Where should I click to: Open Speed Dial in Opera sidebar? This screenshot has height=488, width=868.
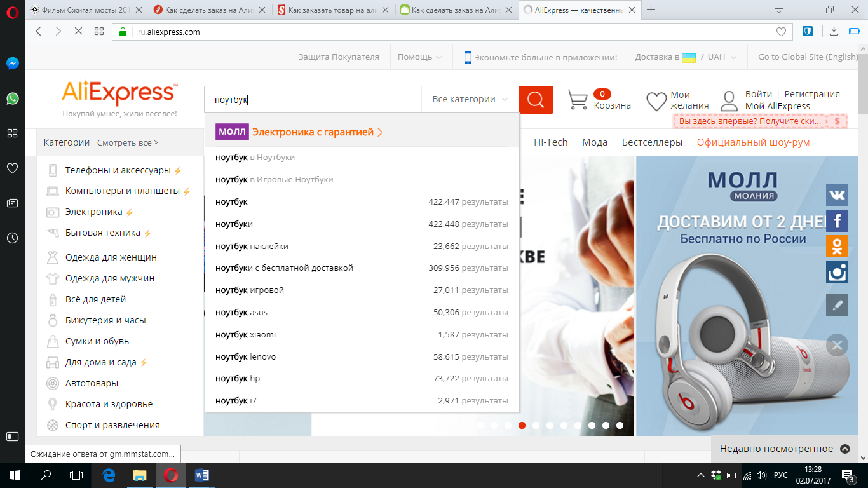coord(12,133)
